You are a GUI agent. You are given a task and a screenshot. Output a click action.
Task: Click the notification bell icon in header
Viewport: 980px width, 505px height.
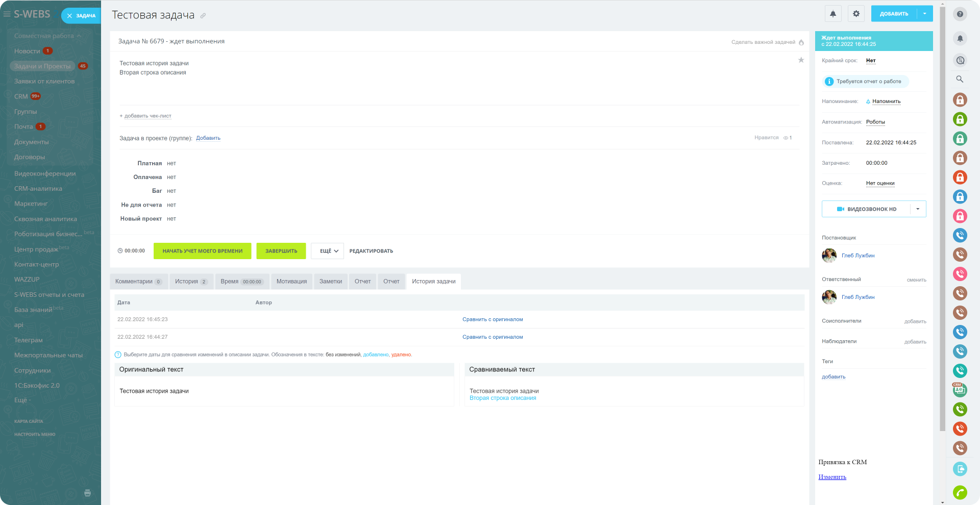833,14
